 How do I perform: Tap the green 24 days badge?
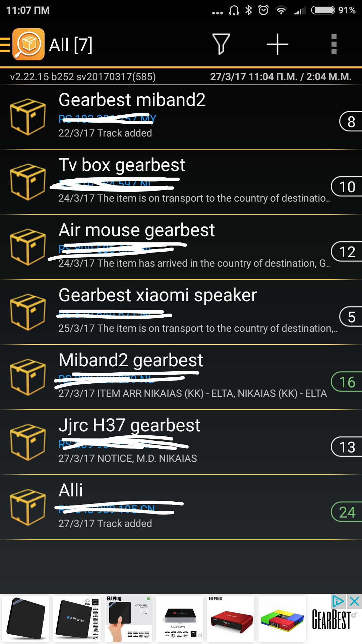coord(347,512)
